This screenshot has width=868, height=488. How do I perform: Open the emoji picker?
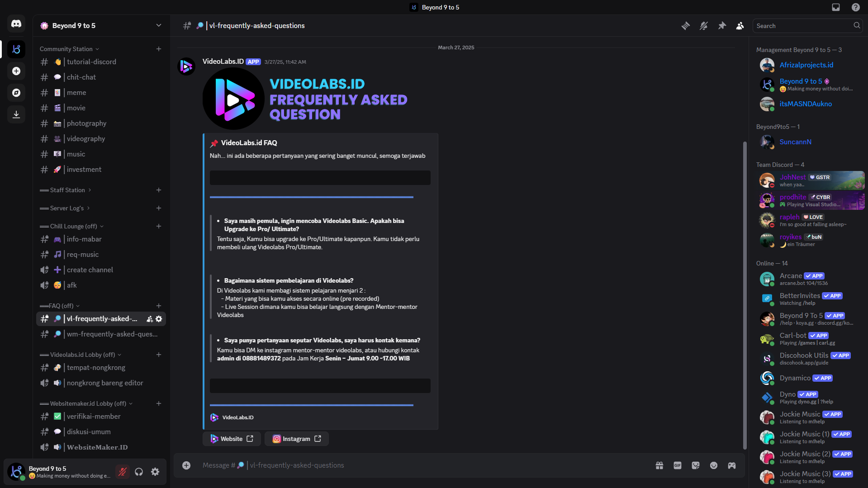(x=714, y=465)
